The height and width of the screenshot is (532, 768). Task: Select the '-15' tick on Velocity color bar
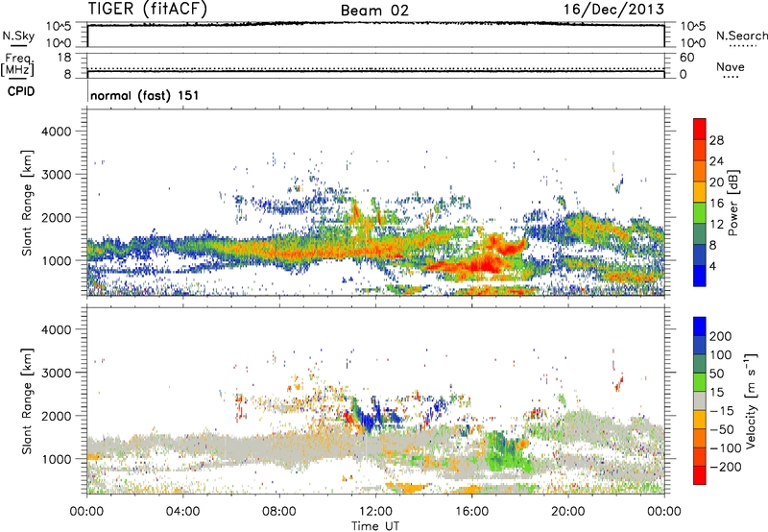722,411
